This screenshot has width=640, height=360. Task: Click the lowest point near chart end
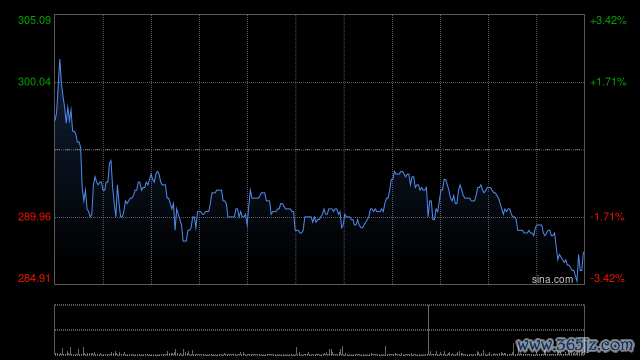point(577,282)
